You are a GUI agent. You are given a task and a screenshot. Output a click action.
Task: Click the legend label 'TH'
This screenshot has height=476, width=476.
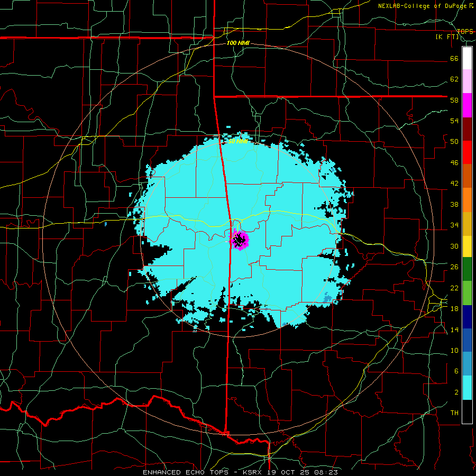454,413
